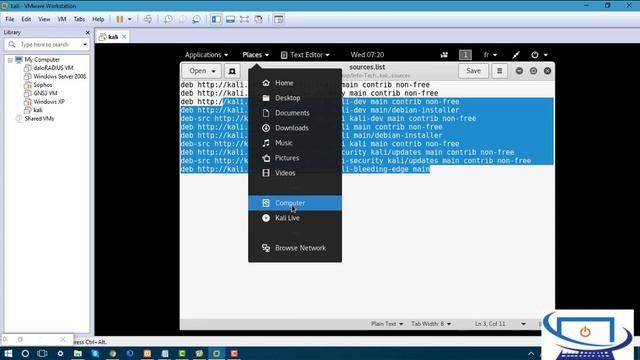The image size is (640, 360).
Task: Enable Unity mode from the toolbar
Action: pos(258,19)
